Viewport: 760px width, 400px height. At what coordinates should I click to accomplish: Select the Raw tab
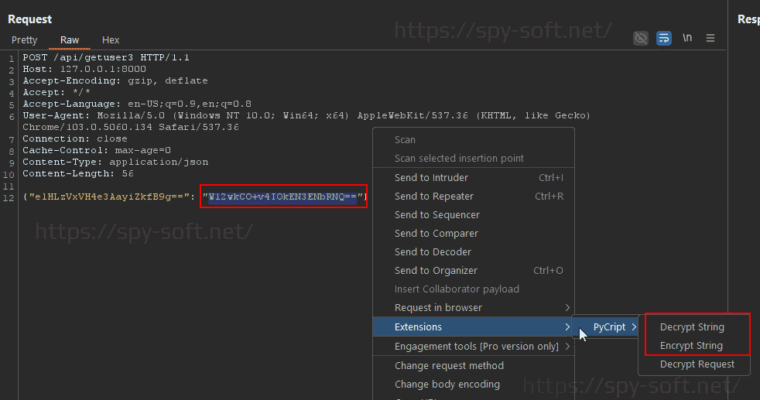70,40
